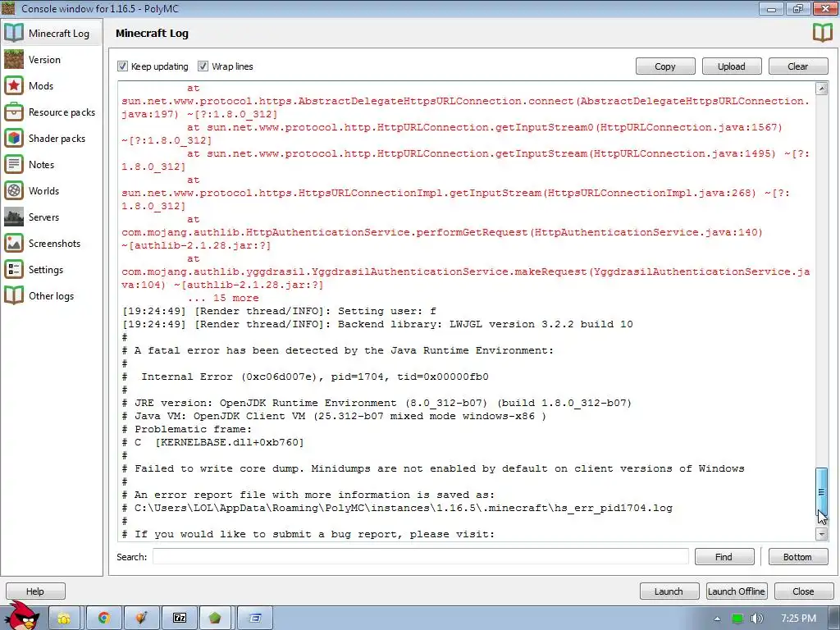Click the PolyMC window title icon

click(8, 8)
